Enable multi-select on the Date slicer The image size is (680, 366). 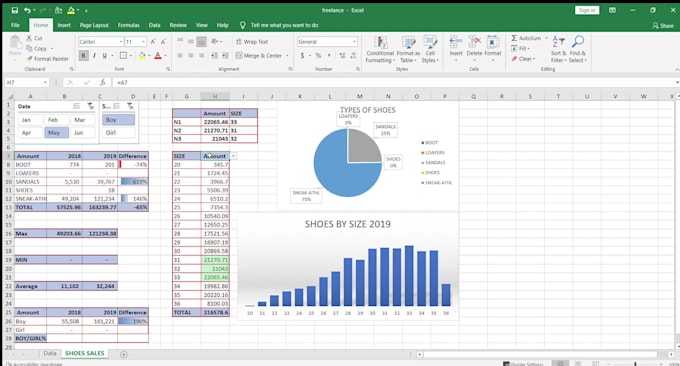(x=77, y=106)
